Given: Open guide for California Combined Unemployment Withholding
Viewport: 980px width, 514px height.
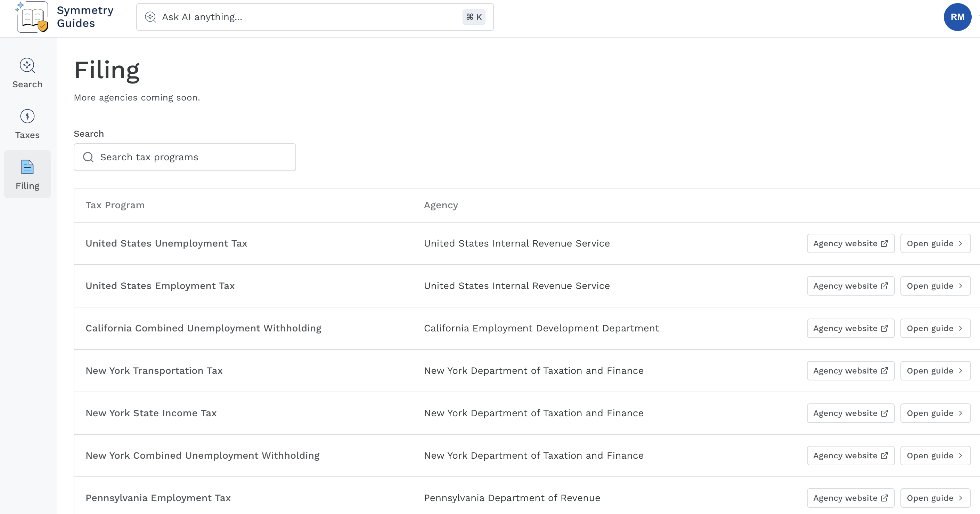Looking at the screenshot, I should click(x=935, y=328).
